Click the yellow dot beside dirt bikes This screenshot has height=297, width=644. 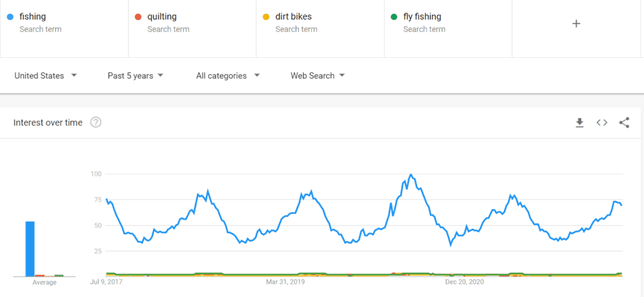(x=266, y=17)
